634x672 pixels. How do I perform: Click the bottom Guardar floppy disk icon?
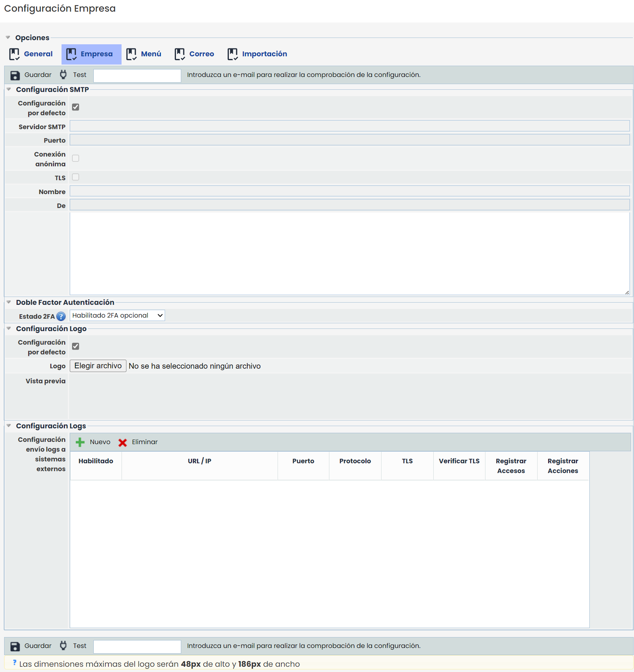(15, 646)
